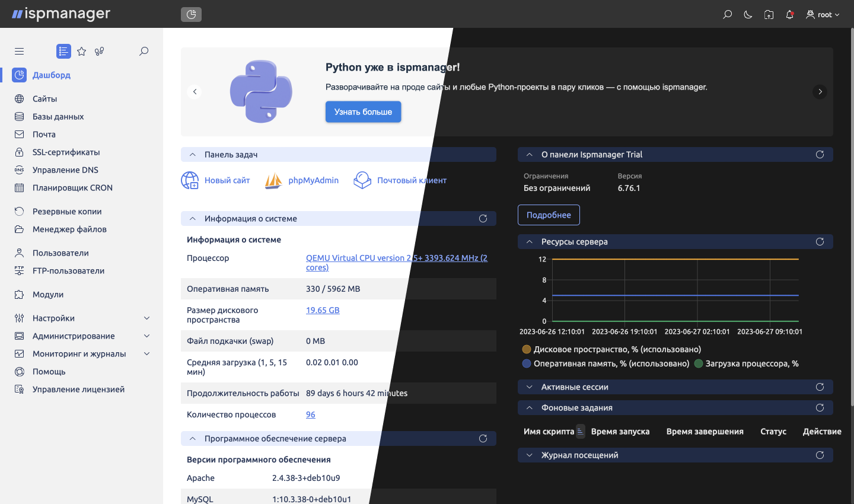Click the search icon in top header

[728, 15]
